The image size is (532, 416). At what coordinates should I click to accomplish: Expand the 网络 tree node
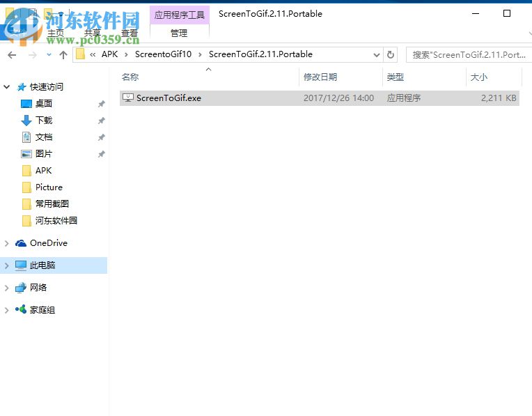click(x=6, y=288)
